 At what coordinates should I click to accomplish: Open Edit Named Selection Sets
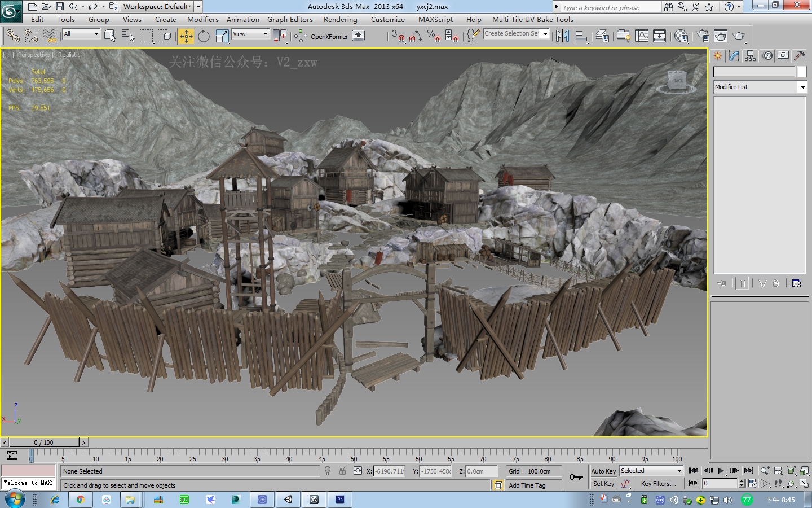(473, 36)
